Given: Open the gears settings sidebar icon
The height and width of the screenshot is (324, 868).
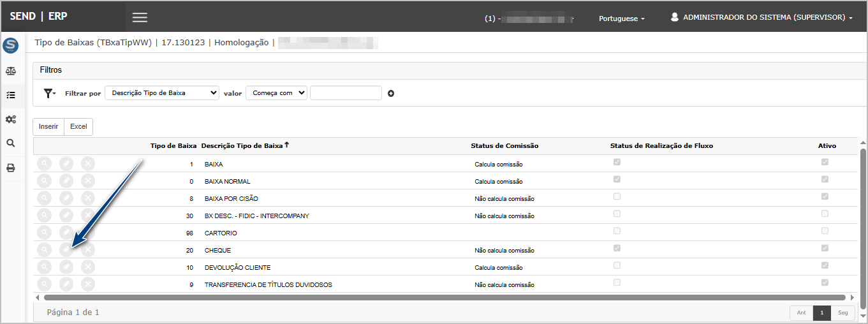Looking at the screenshot, I should [10, 119].
